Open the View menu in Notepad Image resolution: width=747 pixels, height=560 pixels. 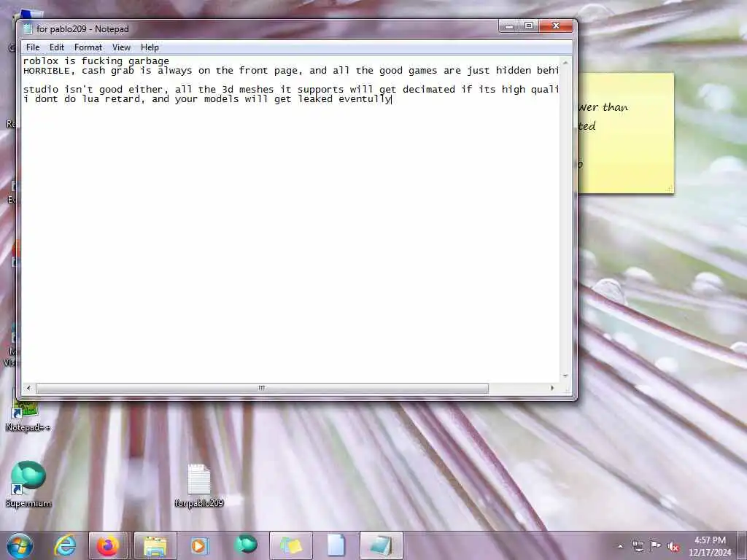(121, 47)
